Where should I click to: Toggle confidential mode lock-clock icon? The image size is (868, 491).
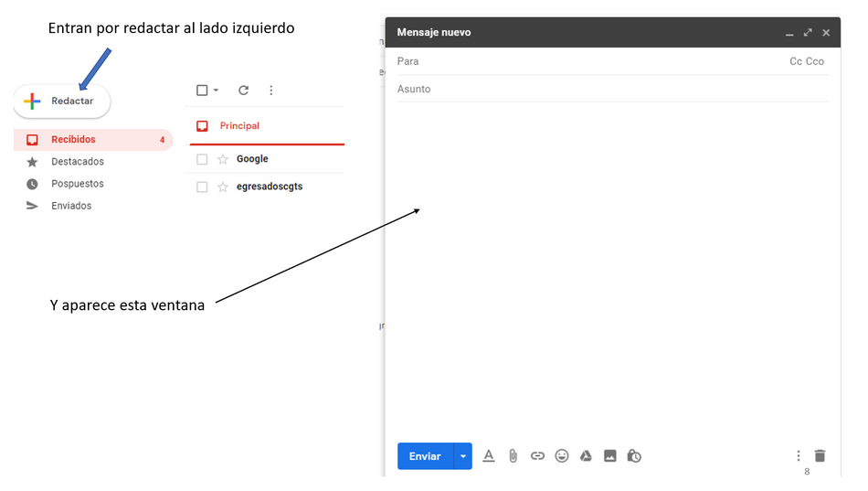click(634, 456)
